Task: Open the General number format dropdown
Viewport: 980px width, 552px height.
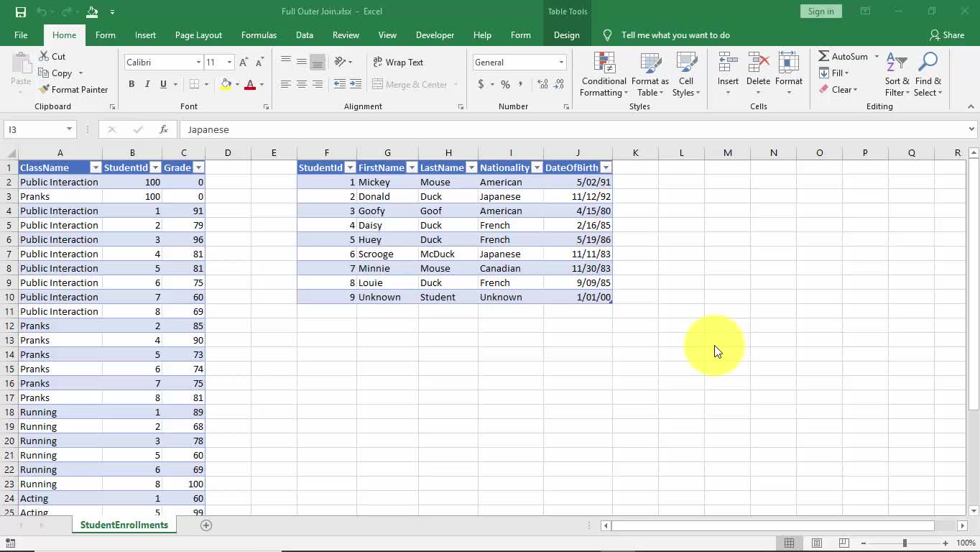Action: point(561,63)
